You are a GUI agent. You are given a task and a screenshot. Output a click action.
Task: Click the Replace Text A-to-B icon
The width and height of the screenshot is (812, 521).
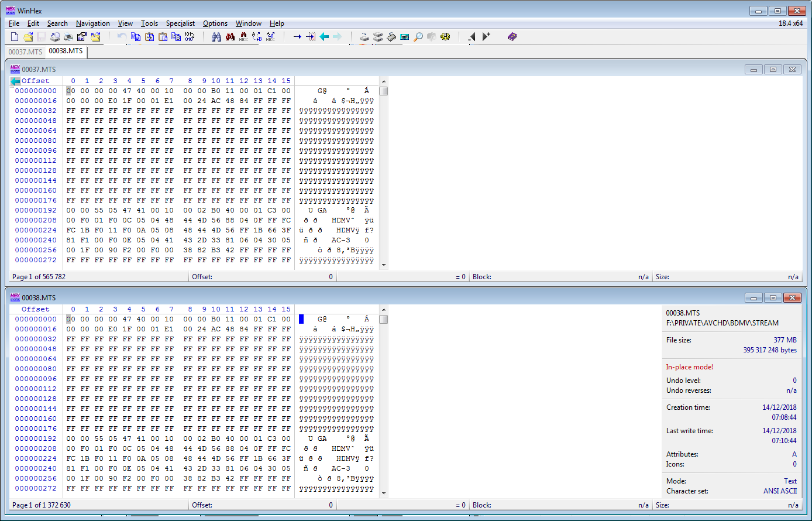point(257,37)
